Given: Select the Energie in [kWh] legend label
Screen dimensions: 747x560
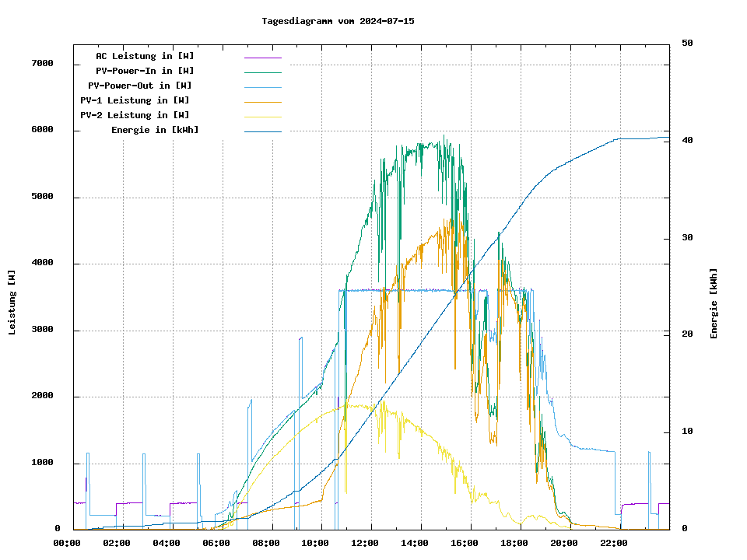Looking at the screenshot, I should [x=155, y=130].
